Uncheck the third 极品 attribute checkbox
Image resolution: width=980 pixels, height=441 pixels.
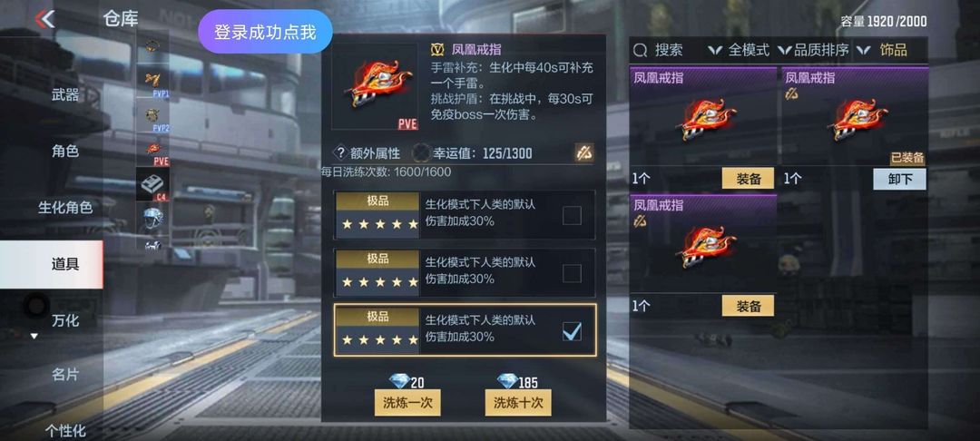click(572, 331)
